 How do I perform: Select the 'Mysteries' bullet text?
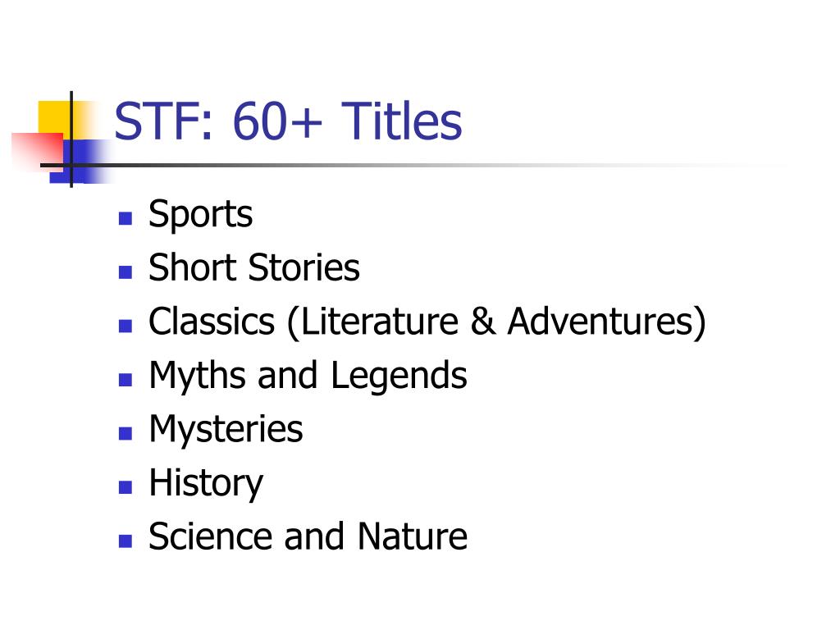point(226,430)
